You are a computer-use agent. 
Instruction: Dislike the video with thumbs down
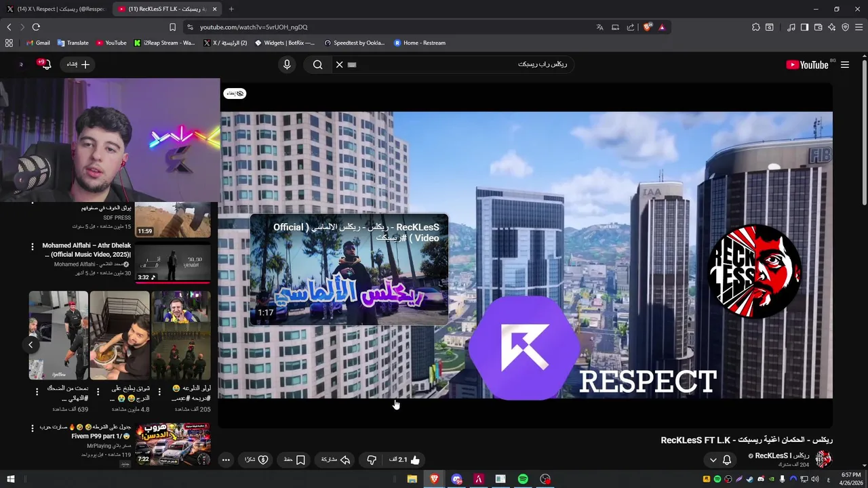click(x=372, y=460)
